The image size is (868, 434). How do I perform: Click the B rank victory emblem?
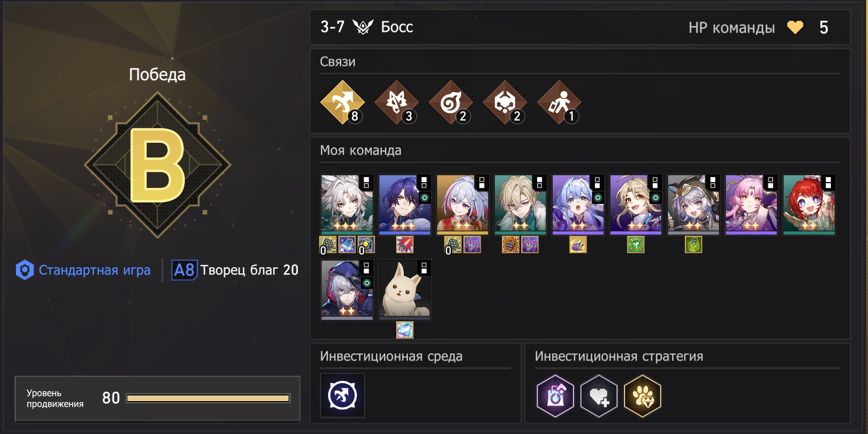[x=157, y=165]
